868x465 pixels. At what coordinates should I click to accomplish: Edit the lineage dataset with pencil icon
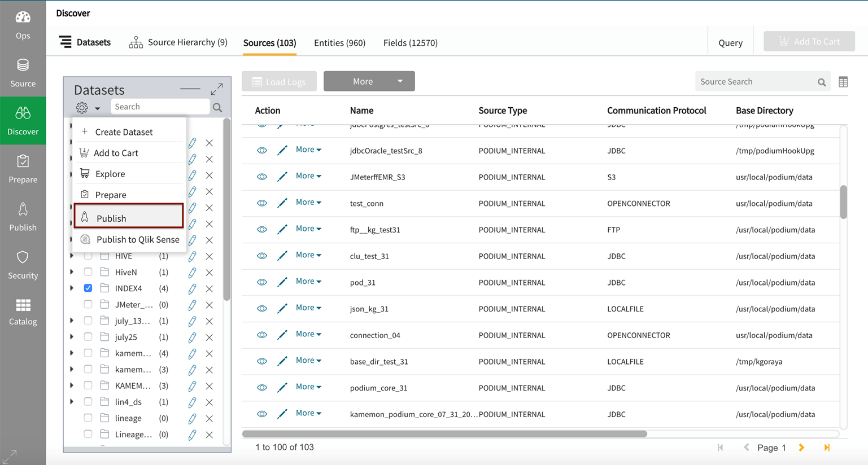click(x=193, y=419)
